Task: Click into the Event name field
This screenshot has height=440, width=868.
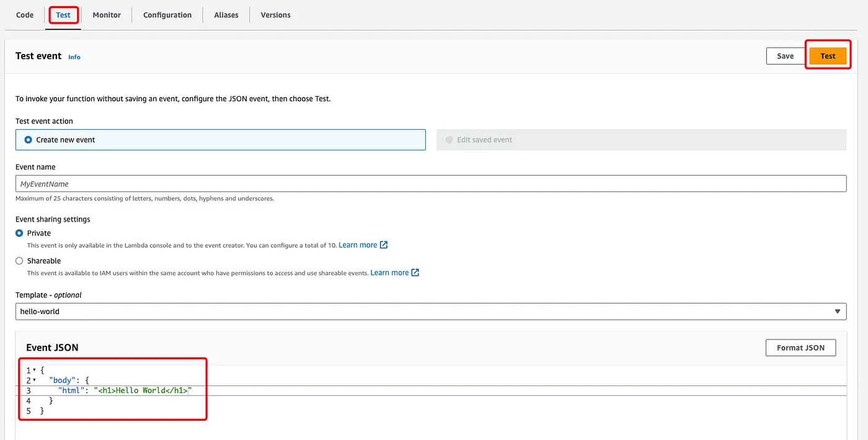Action: pyautogui.click(x=430, y=184)
